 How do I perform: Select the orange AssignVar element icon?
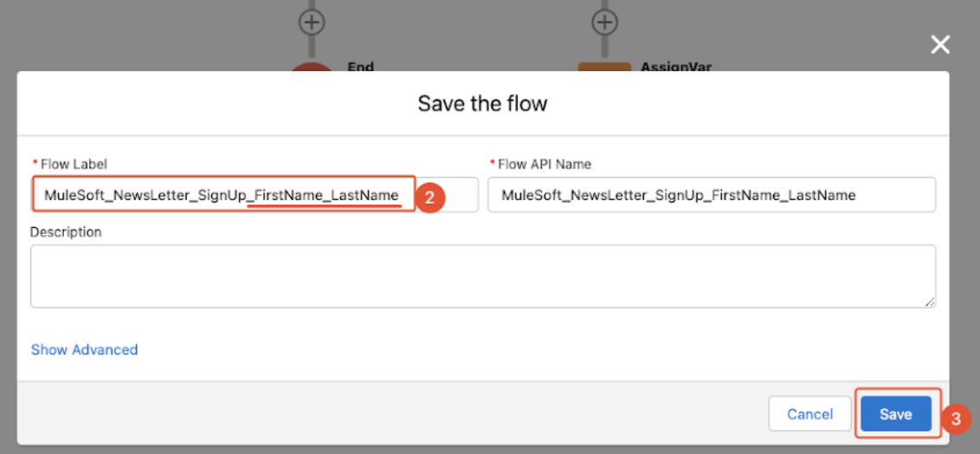(605, 67)
